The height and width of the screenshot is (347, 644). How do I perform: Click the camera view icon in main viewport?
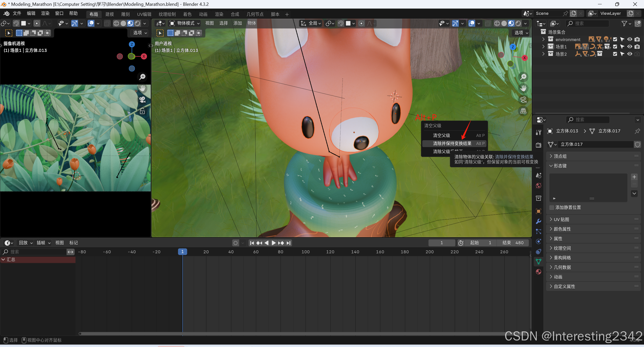coord(523,100)
